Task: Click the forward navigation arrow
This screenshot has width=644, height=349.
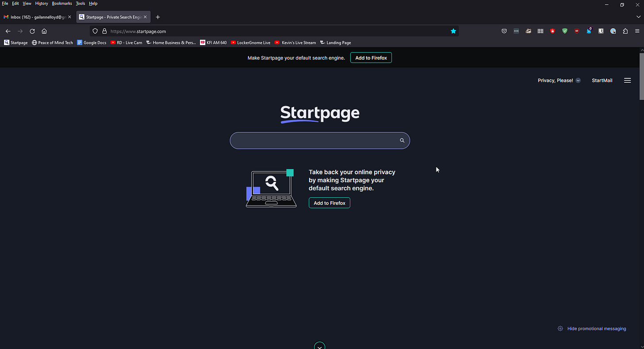Action: pos(20,31)
